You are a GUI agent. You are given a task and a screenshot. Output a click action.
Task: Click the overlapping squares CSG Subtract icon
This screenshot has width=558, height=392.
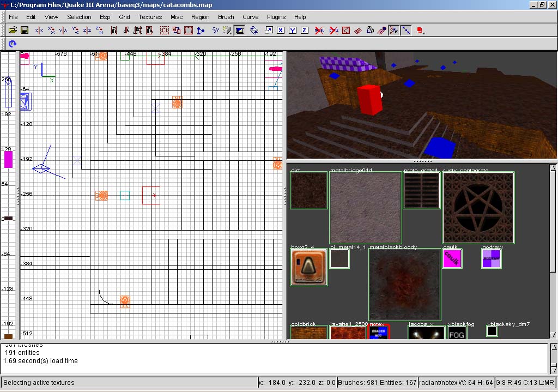(177, 31)
